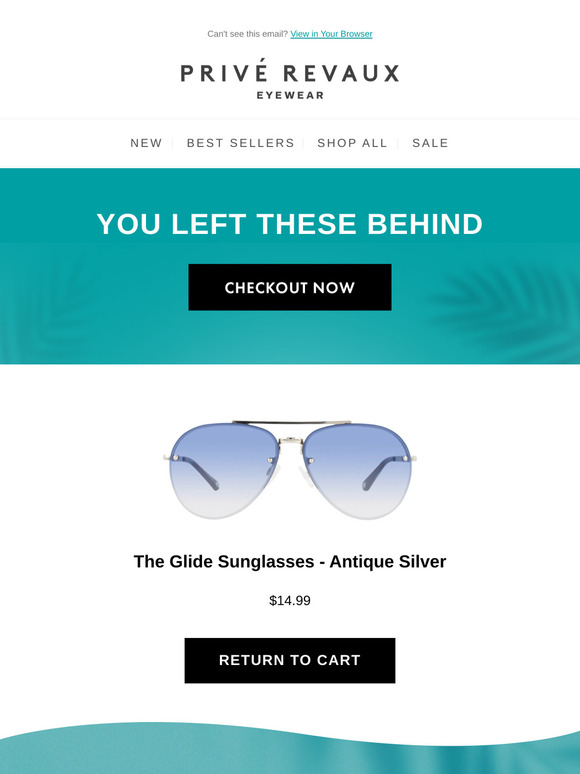The image size is (580, 774).
Task: Click the EYEWEAR tagline under the logo
Action: (x=290, y=95)
